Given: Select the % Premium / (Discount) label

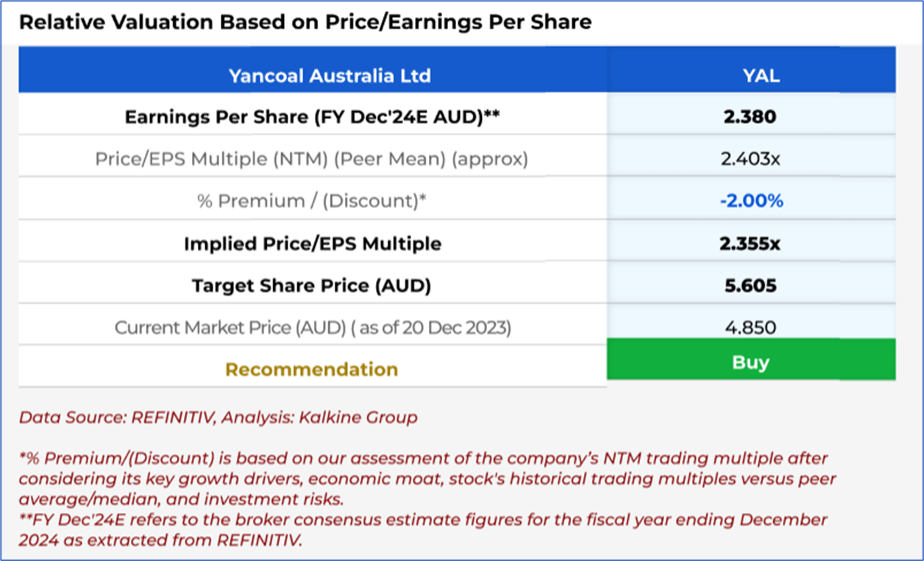Looking at the screenshot, I should click(x=311, y=200).
